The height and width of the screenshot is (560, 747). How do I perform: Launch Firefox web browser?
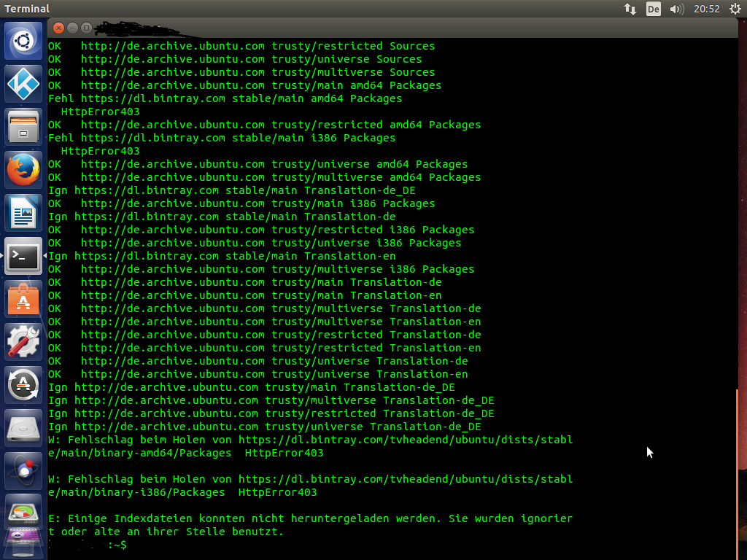23,170
